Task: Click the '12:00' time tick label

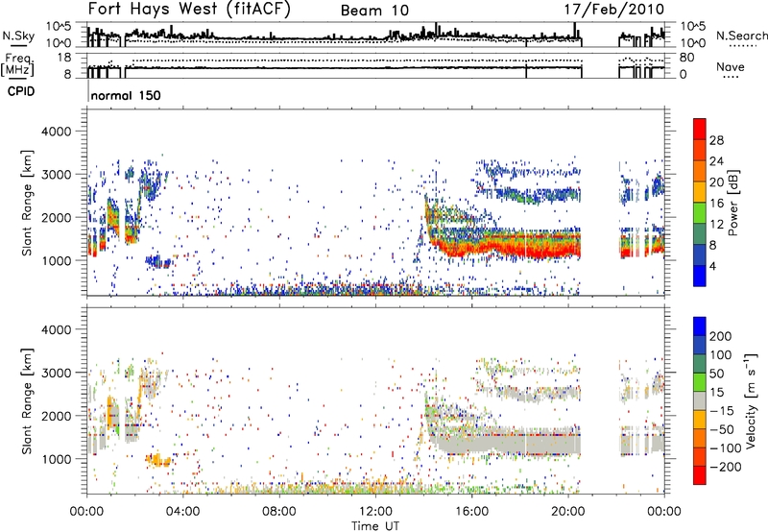Action: coord(375,512)
